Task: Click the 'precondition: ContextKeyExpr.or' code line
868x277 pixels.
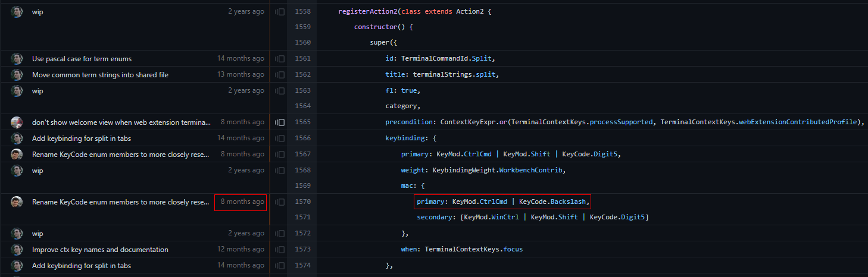Action: coord(625,122)
